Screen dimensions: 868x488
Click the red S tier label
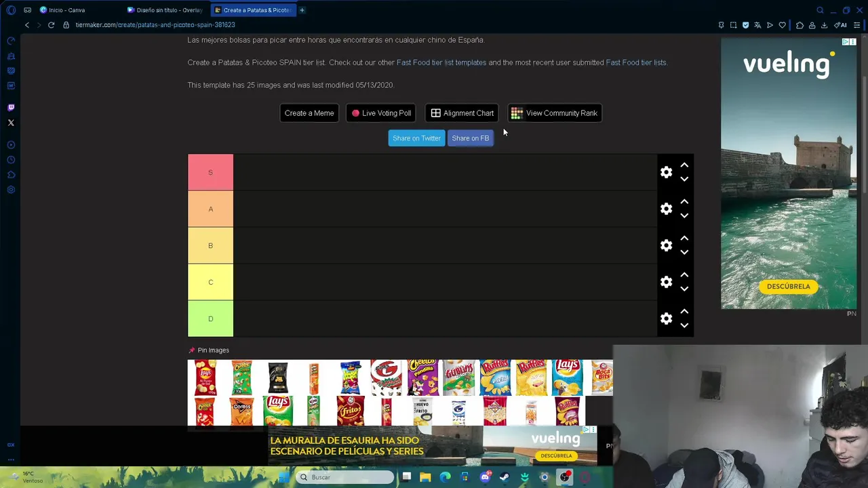coord(210,172)
